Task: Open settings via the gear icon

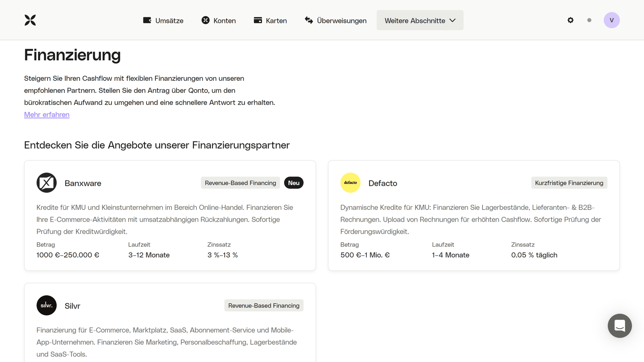Action: 570,20
